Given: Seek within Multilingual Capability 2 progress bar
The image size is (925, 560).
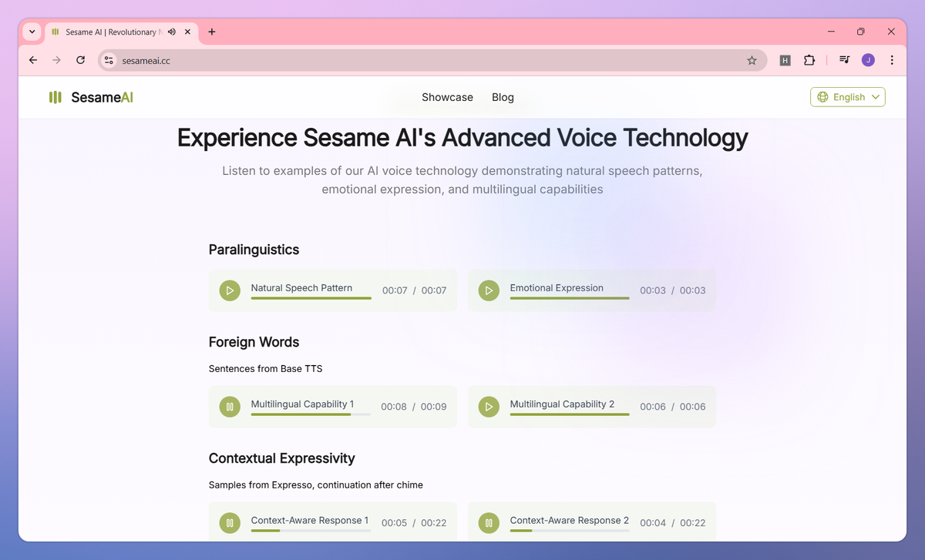Looking at the screenshot, I should [x=570, y=414].
